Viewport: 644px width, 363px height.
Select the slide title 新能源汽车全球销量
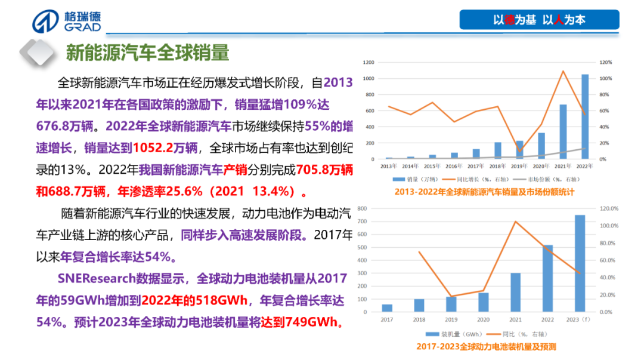(x=147, y=53)
